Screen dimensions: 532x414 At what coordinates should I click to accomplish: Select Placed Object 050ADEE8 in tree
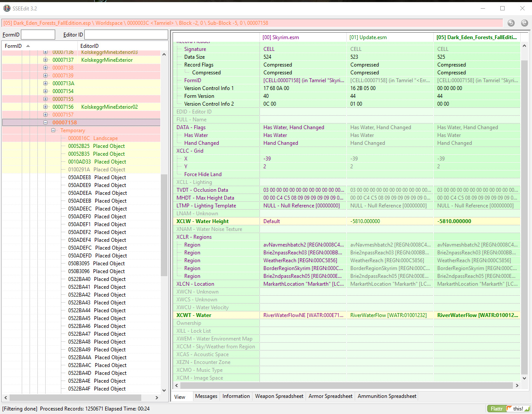pos(97,177)
